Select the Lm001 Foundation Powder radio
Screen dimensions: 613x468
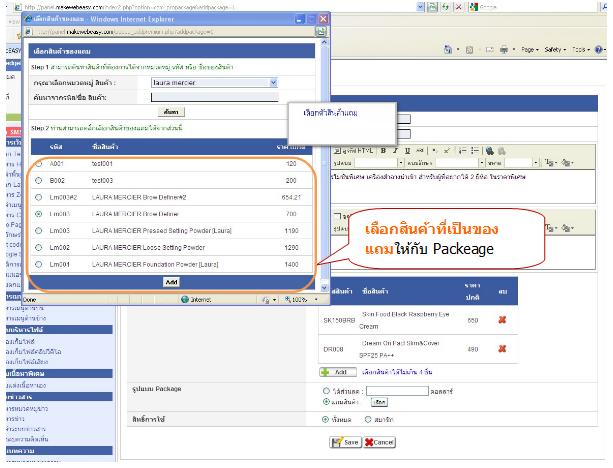click(38, 264)
